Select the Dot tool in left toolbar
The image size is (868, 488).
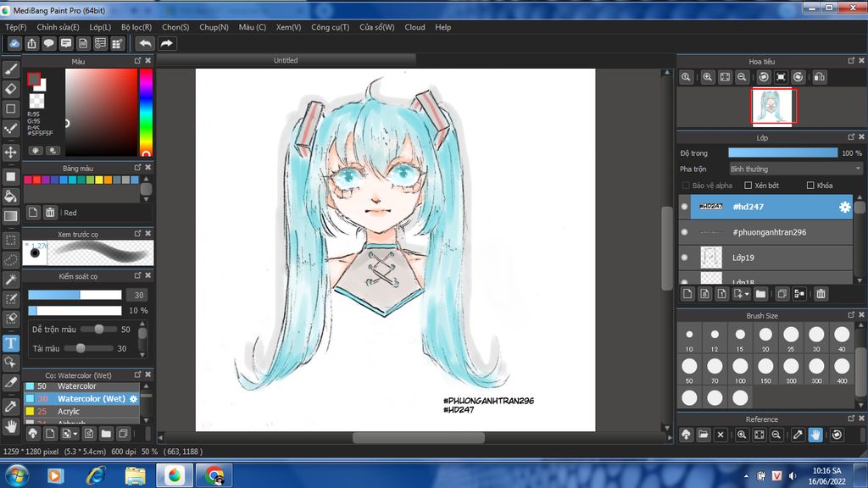[x=11, y=129]
